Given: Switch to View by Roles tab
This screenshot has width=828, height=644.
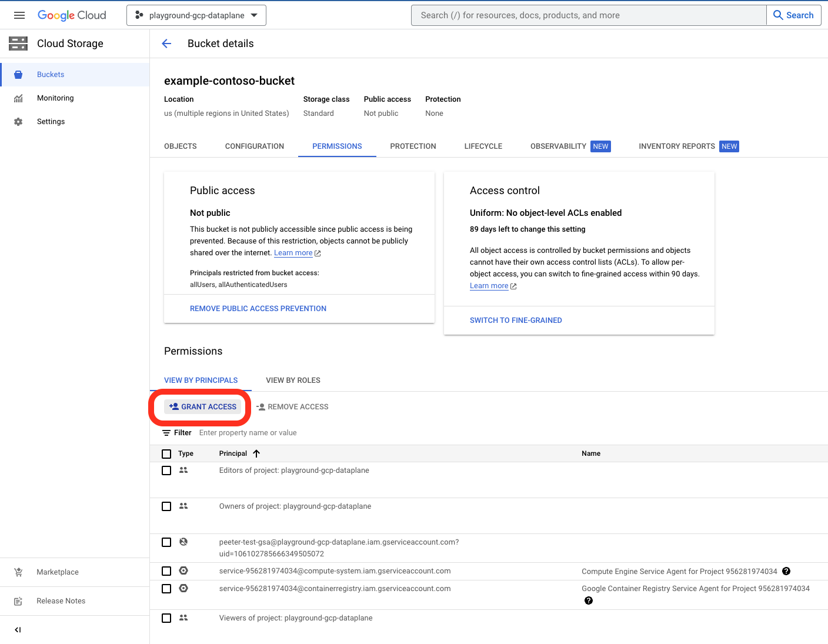Looking at the screenshot, I should (x=293, y=381).
